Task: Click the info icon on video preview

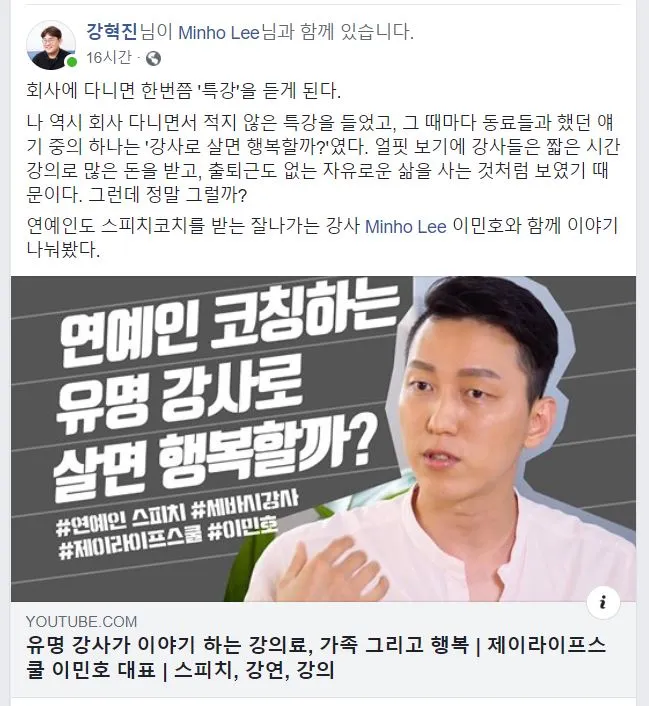Action: [x=603, y=602]
